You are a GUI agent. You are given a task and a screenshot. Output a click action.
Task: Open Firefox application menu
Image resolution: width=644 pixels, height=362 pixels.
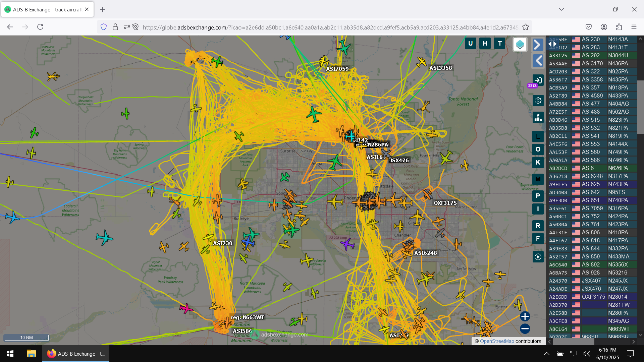tap(634, 27)
